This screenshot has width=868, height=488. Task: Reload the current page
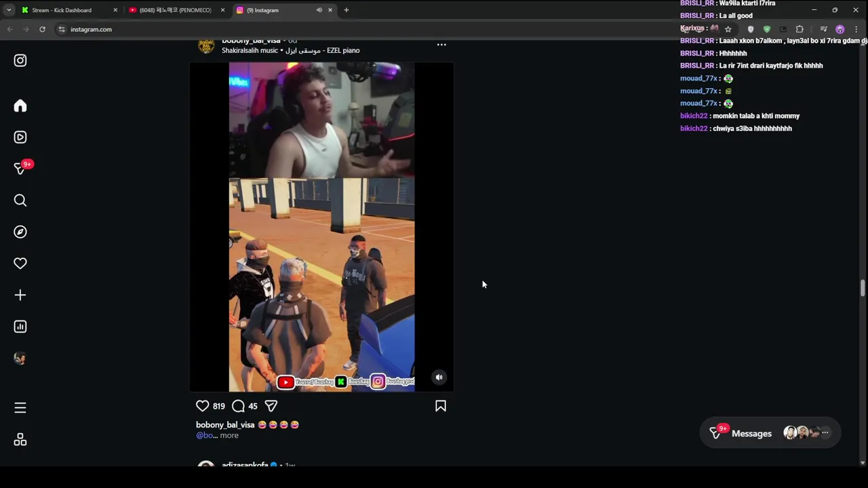tap(42, 29)
